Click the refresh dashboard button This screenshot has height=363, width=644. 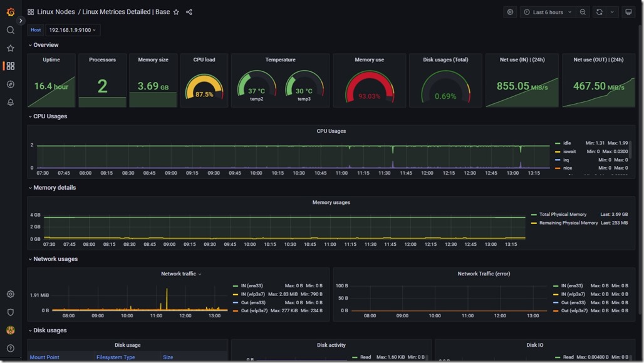pos(598,11)
